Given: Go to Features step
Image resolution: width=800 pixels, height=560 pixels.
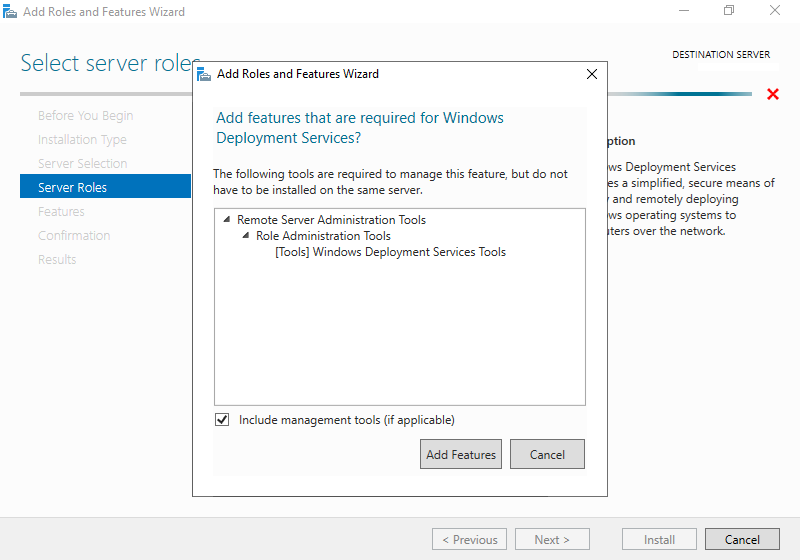Looking at the screenshot, I should (61, 212).
